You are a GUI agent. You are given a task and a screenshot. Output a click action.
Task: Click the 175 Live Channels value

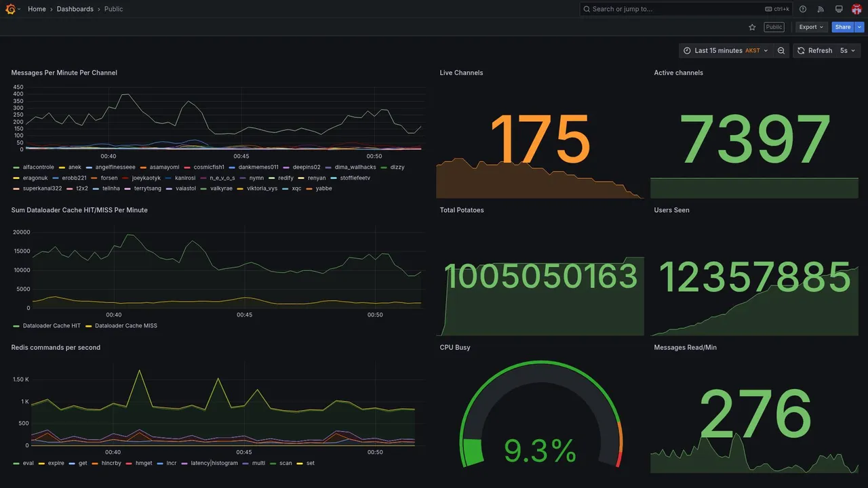540,140
